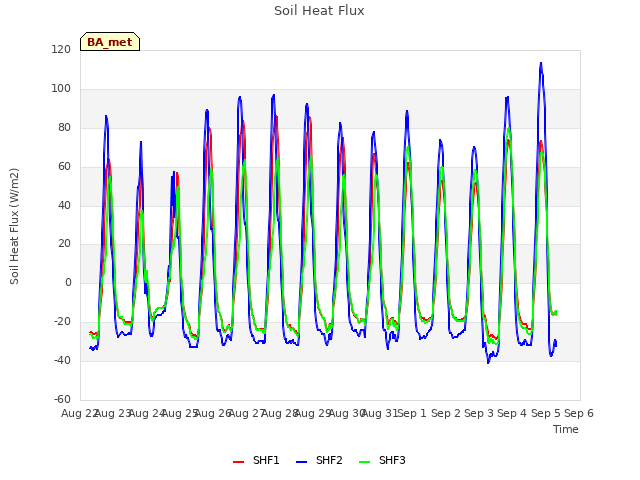Screen dimensions: 640x480
Task: Click the lowest blue SHF2 trough near Sep 3
Action: [488, 362]
